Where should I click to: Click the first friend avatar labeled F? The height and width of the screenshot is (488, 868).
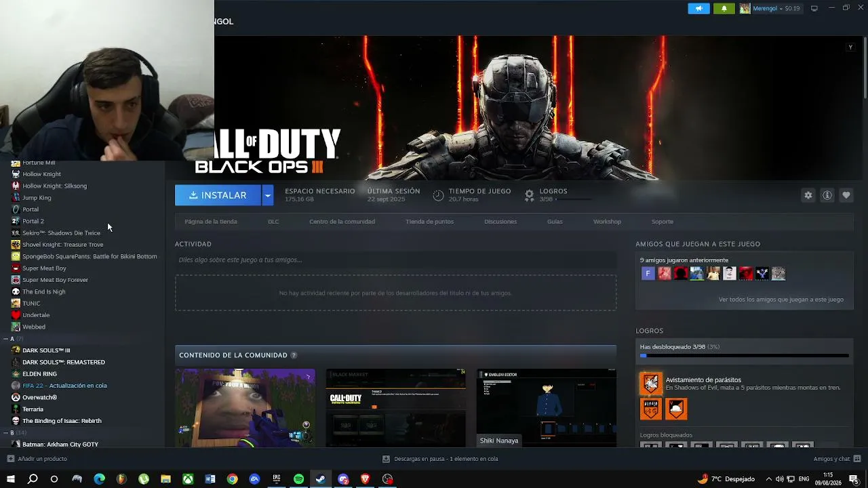pyautogui.click(x=648, y=273)
